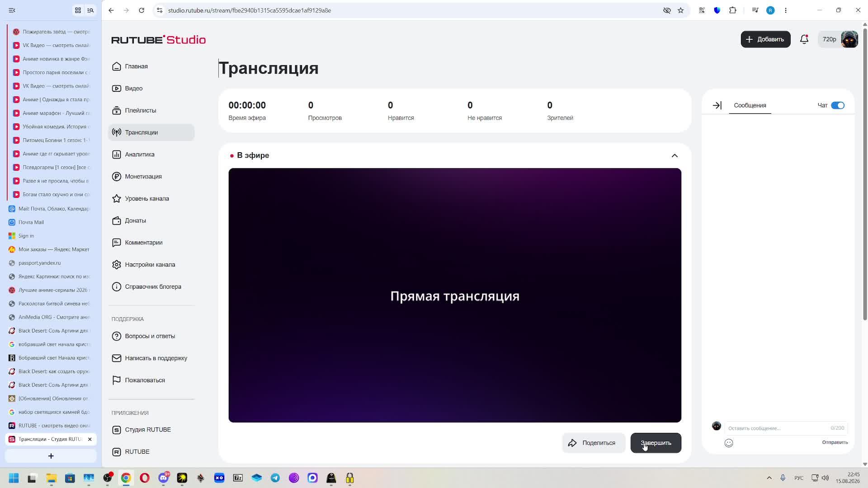Viewport: 868px width, 488px height.
Task: Click the Поделиться button
Action: point(594,443)
